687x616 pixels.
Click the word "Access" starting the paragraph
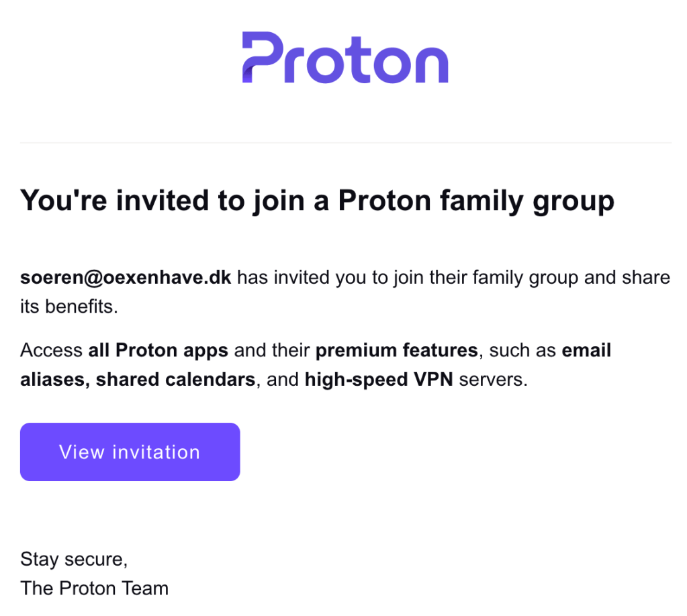52,350
